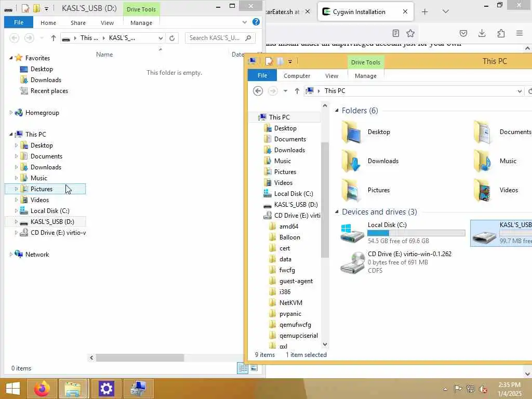Click the Action Center flag icon
The image size is (532, 399).
(458, 389)
